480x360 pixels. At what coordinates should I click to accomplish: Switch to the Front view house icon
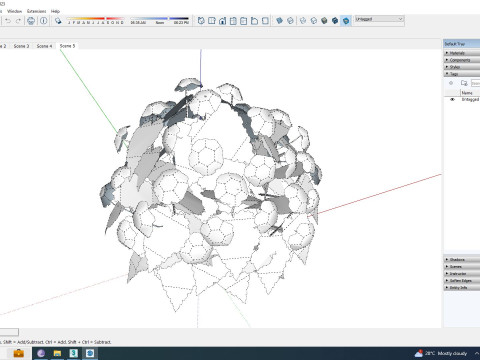[x=222, y=21]
